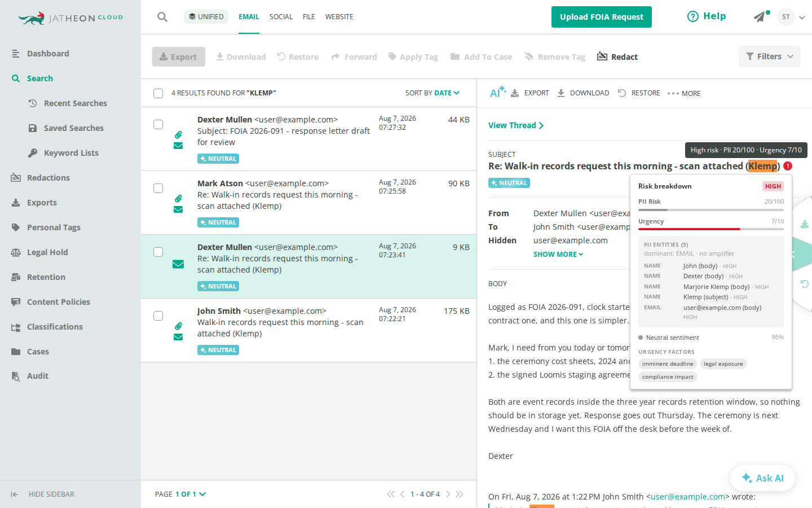Screen dimensions: 812x508
Task: Expand SHOW MORE recipient details
Action: click(x=558, y=255)
